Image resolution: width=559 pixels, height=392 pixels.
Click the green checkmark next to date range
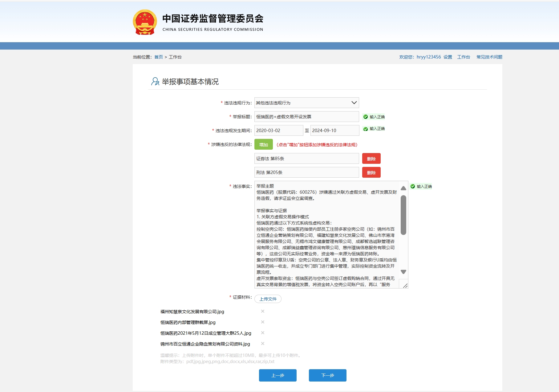tap(366, 129)
